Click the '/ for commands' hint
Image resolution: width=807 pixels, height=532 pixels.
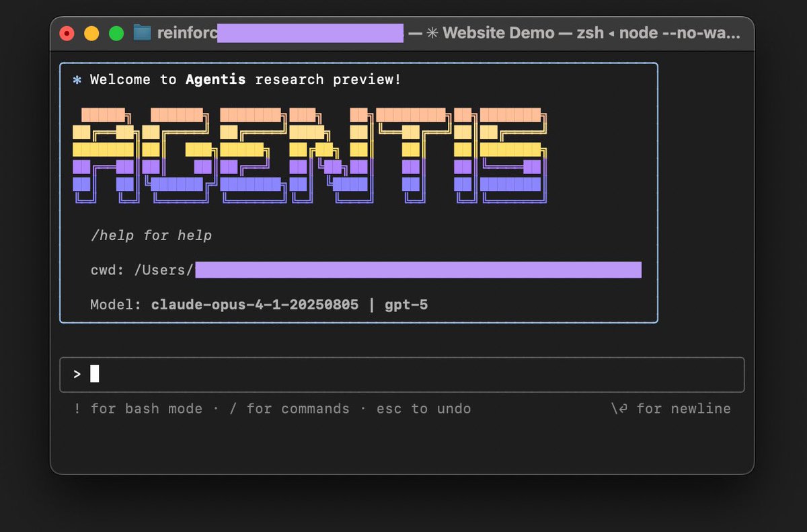[289, 408]
